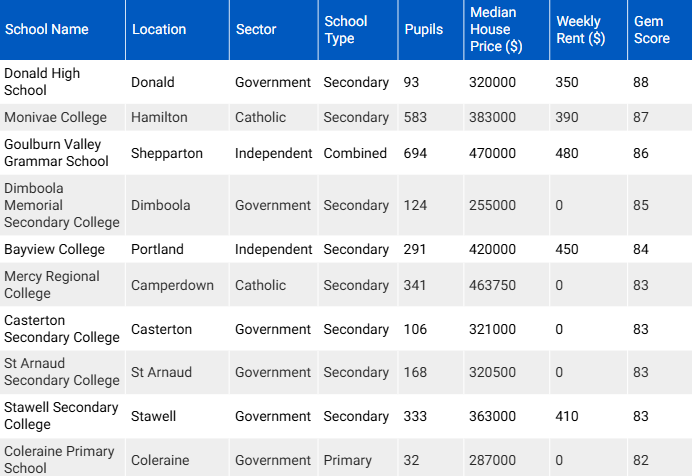
Task: Click the School Type column header
Action: click(346, 29)
